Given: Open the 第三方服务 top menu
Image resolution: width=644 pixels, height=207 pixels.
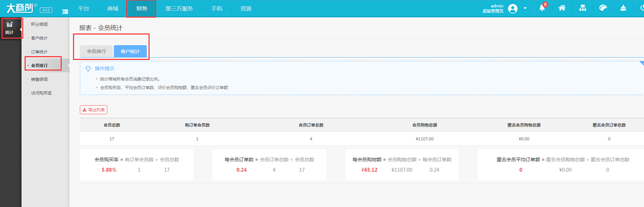Looking at the screenshot, I should pos(179,9).
